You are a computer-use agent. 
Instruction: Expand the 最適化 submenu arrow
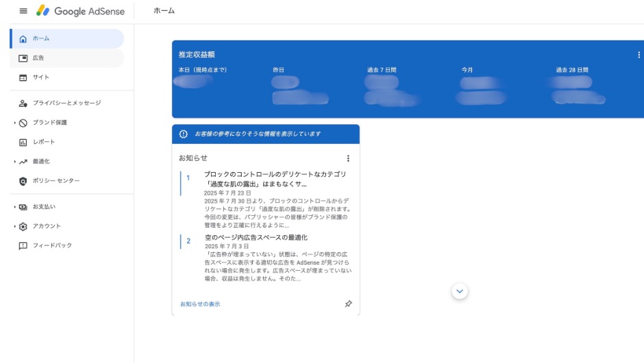point(15,162)
